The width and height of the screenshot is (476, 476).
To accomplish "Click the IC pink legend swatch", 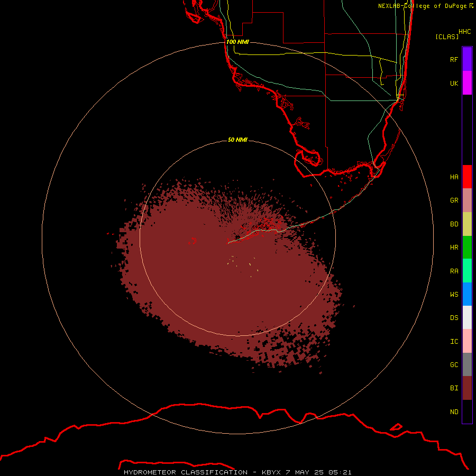I will click(467, 341).
